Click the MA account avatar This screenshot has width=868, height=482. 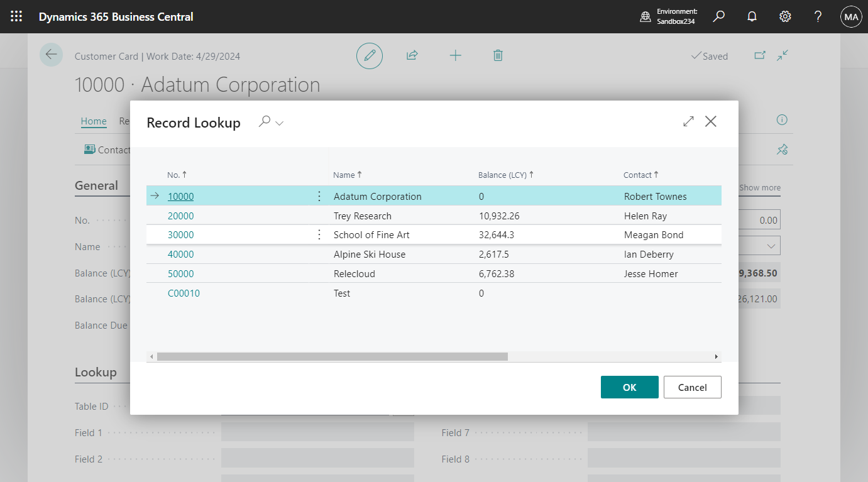851,16
